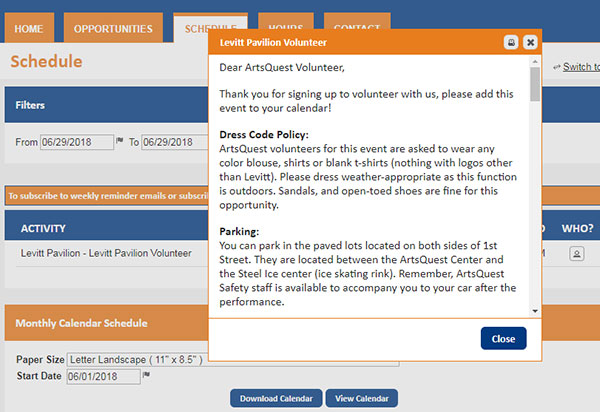The image size is (600, 412).
Task: Open the HOME tab
Action: click(x=29, y=28)
